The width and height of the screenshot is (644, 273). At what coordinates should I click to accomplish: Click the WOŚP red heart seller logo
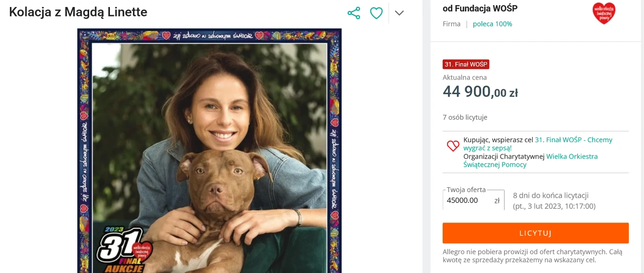604,13
